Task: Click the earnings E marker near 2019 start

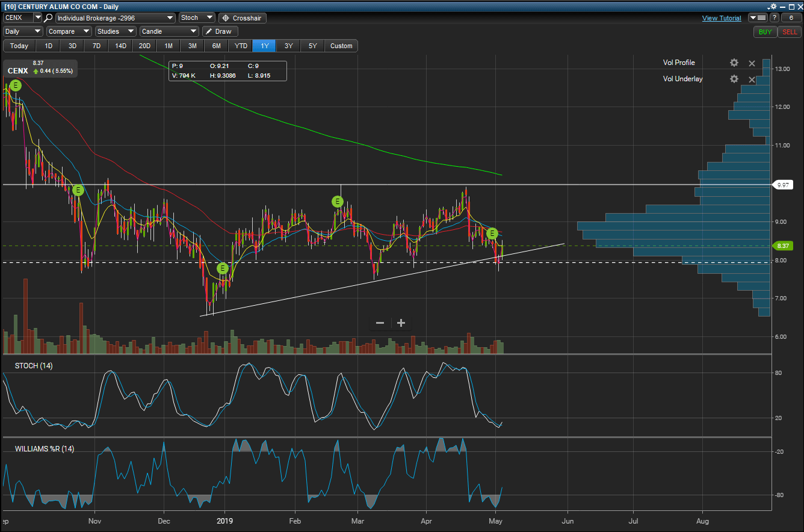Action: point(222,268)
